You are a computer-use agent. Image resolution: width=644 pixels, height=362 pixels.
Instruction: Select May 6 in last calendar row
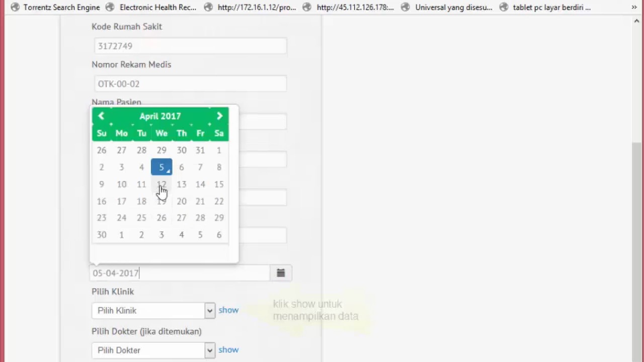point(219,235)
